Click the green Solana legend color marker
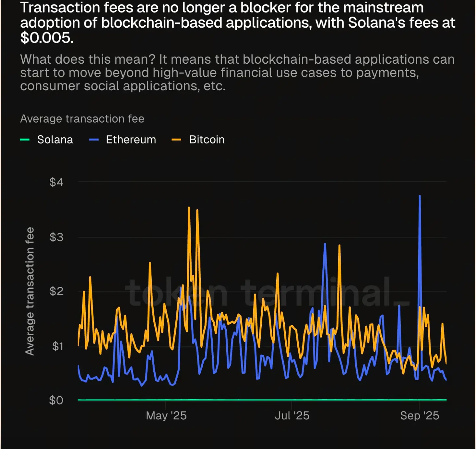The height and width of the screenshot is (449, 476). 25,140
